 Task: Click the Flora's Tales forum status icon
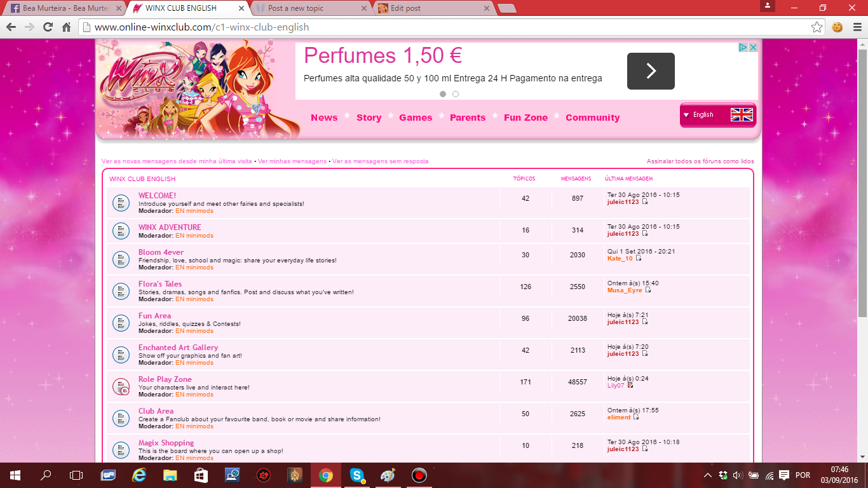coord(121,291)
